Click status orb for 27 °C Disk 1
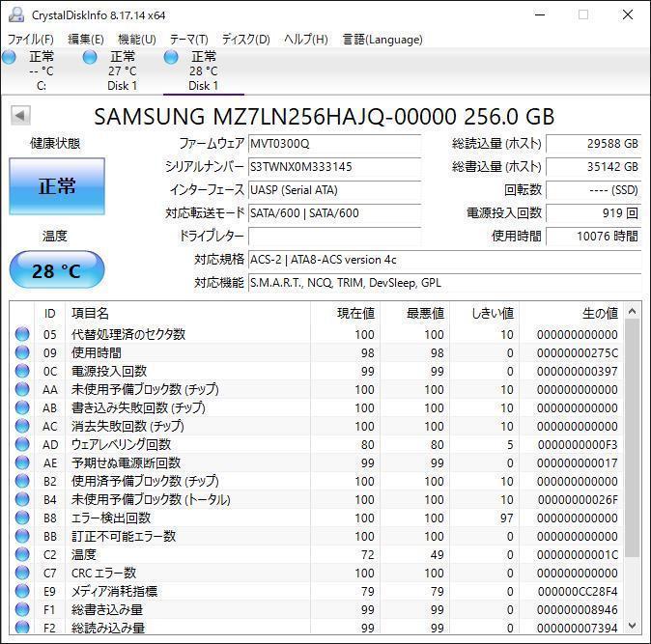 [90, 57]
